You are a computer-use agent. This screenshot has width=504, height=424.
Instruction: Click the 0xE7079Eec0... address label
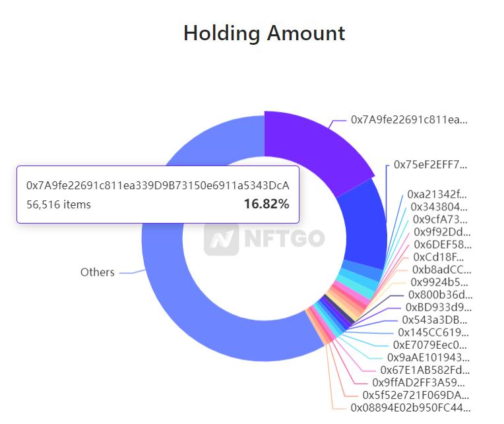pyautogui.click(x=429, y=345)
